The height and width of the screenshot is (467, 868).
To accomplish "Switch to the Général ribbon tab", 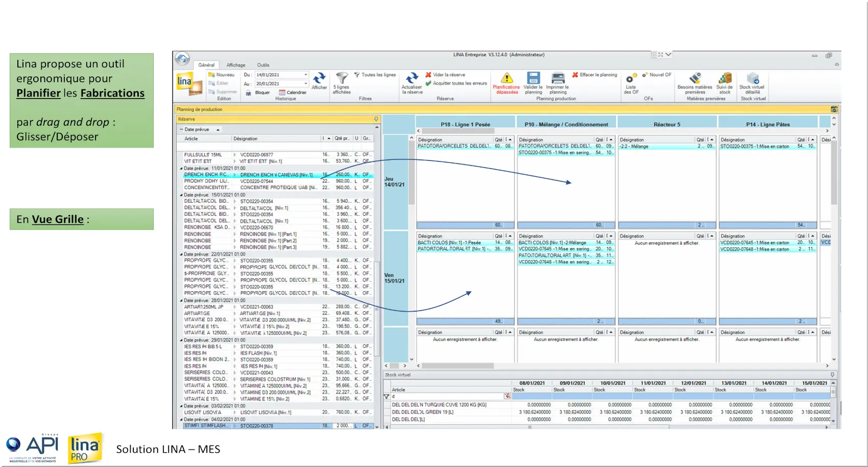I will (206, 65).
